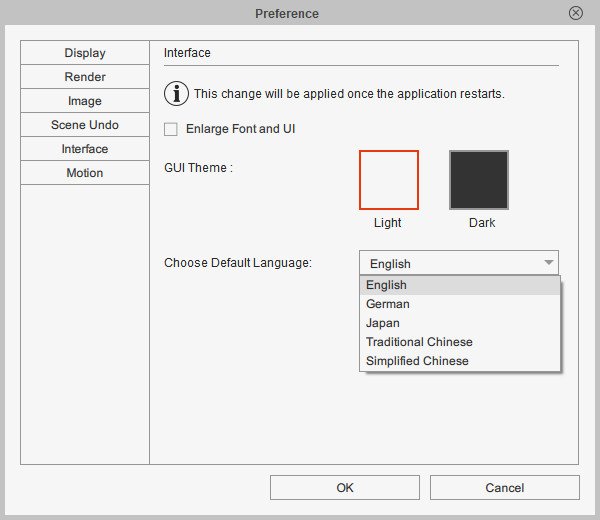
Task: Select Traditional Chinese language option
Action: [x=419, y=342]
